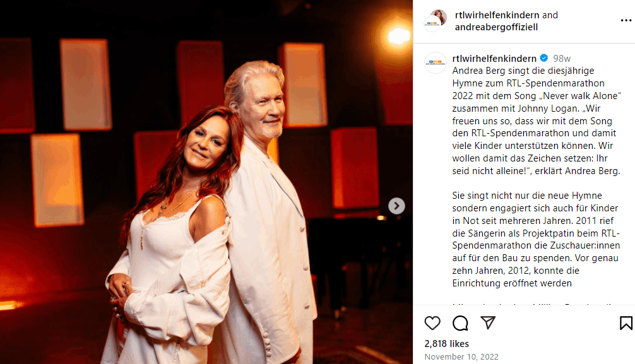The image size is (635, 364).
Task: Click the rtlwirhelfenkindern caption username
Action: (494, 58)
